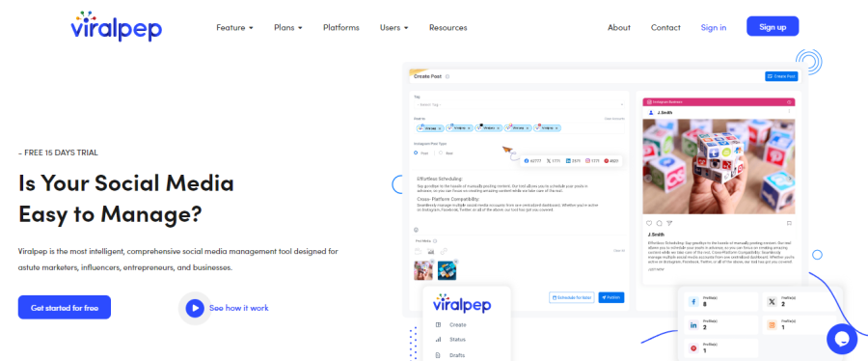The image size is (868, 361).
Task: Navigate to the About page
Action: 619,28
